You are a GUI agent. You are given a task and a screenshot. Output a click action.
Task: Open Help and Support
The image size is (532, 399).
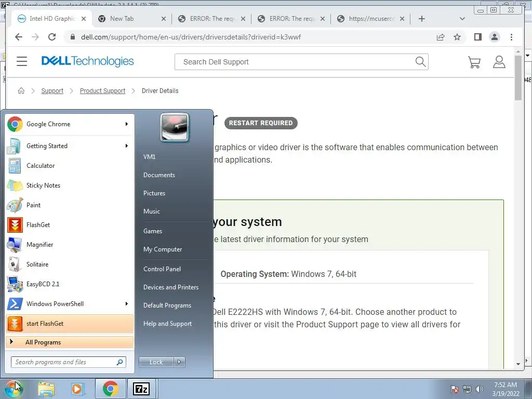[167, 324]
